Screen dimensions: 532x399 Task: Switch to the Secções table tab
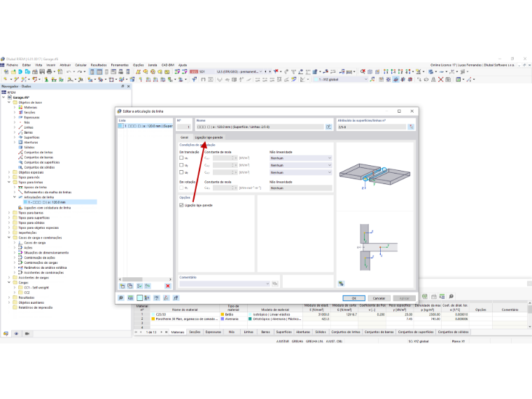(x=195, y=332)
